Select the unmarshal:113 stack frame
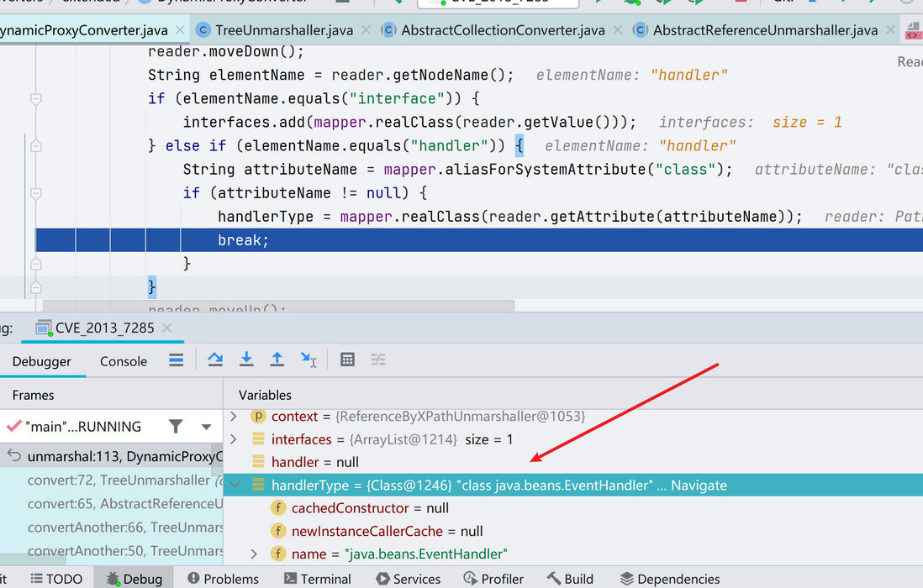 tap(111, 456)
